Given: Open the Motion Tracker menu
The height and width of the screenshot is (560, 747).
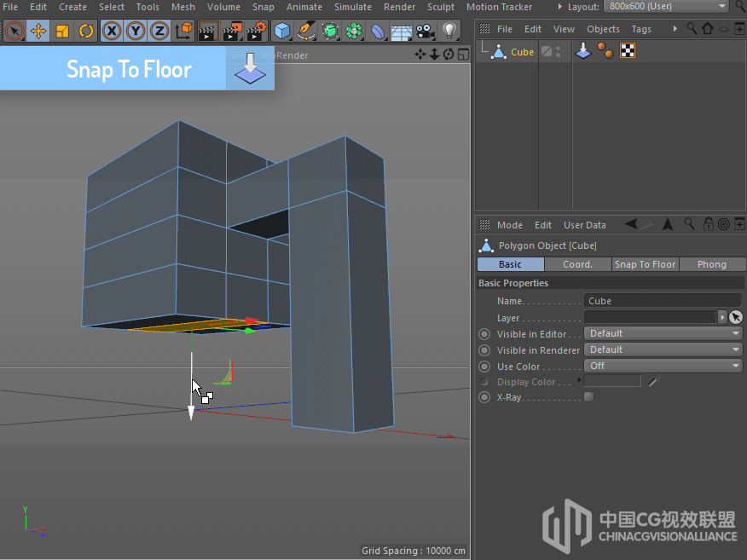Looking at the screenshot, I should (499, 7).
